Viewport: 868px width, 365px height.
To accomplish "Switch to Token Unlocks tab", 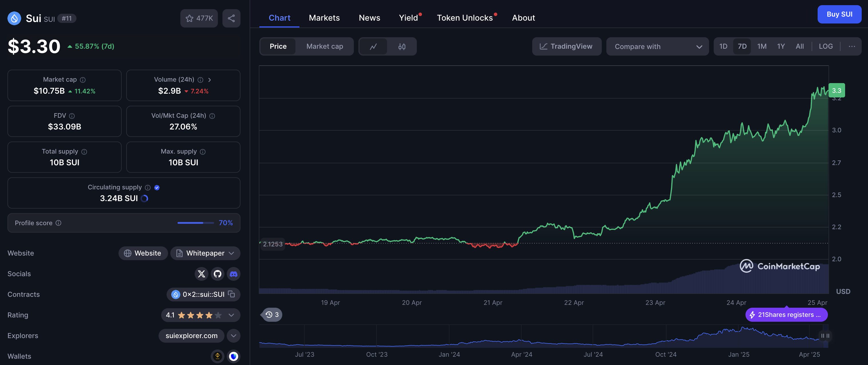I will [x=465, y=18].
